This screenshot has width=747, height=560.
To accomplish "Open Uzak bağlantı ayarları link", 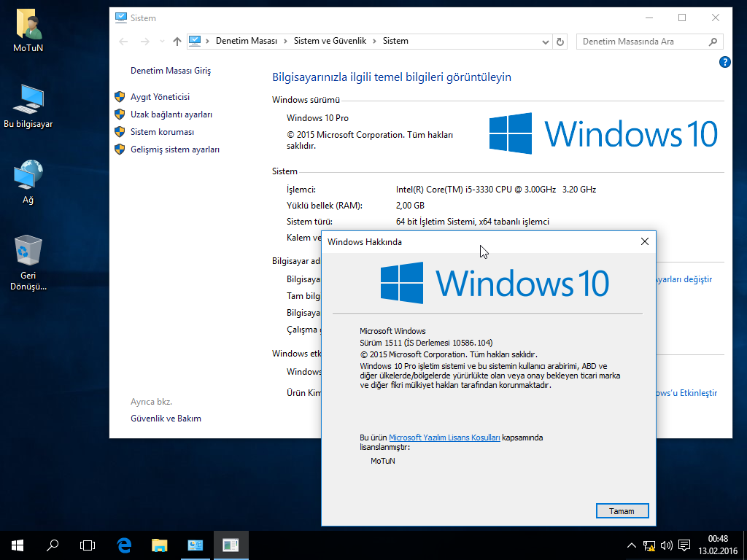I will tap(171, 114).
